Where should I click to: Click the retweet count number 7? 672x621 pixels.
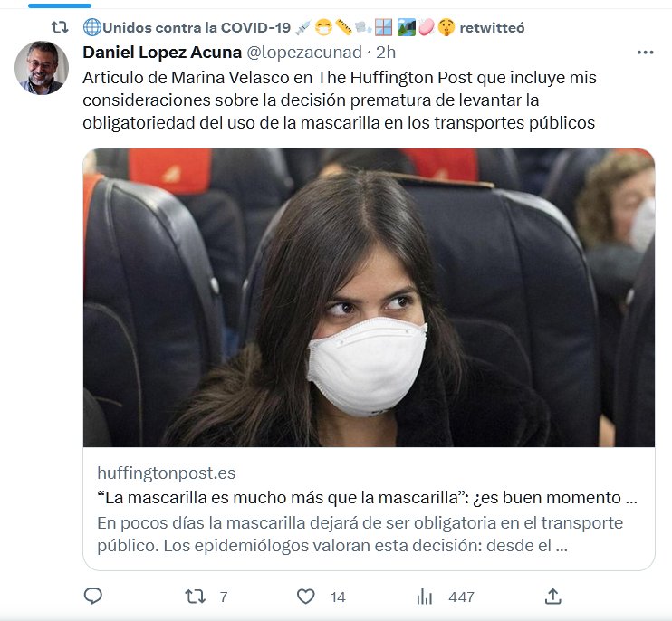(224, 597)
